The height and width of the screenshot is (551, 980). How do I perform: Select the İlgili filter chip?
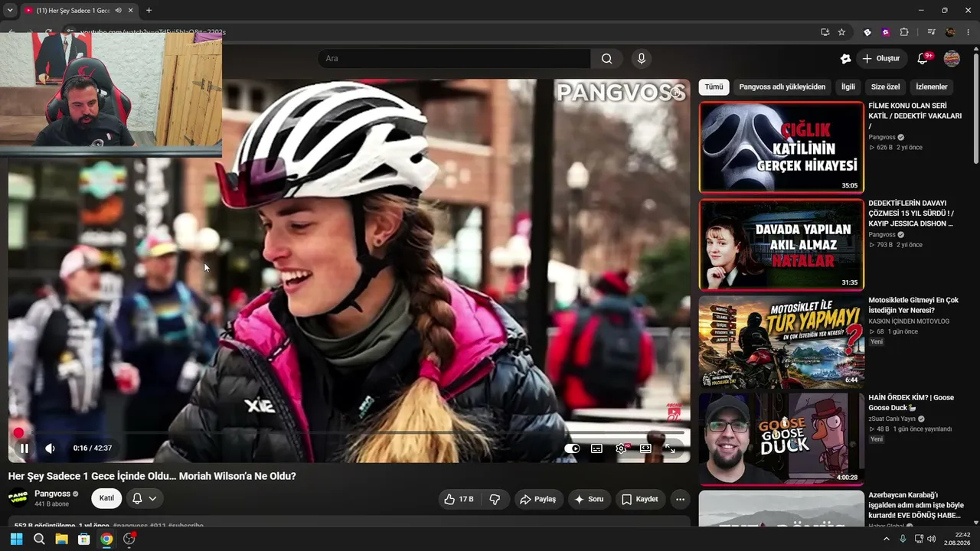848,87
